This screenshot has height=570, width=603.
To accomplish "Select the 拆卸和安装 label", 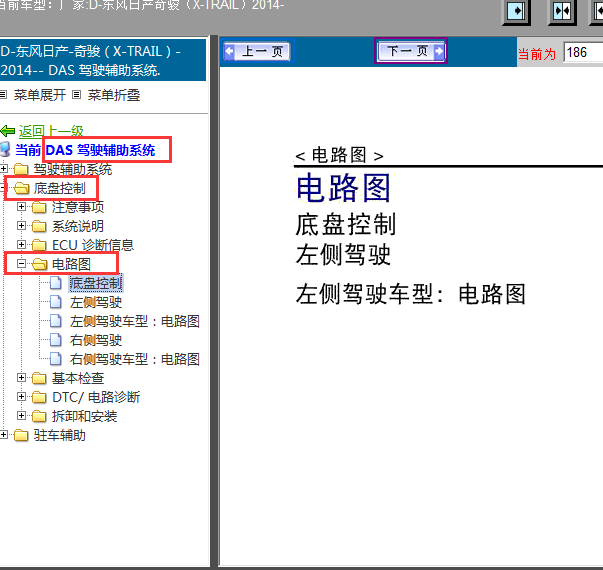I will tap(85, 416).
